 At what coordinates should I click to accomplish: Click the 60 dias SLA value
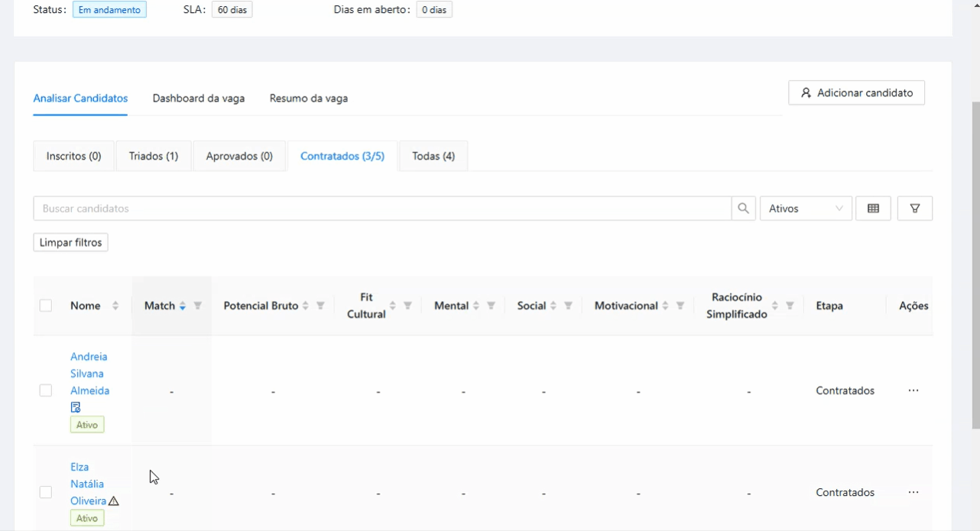tap(232, 10)
